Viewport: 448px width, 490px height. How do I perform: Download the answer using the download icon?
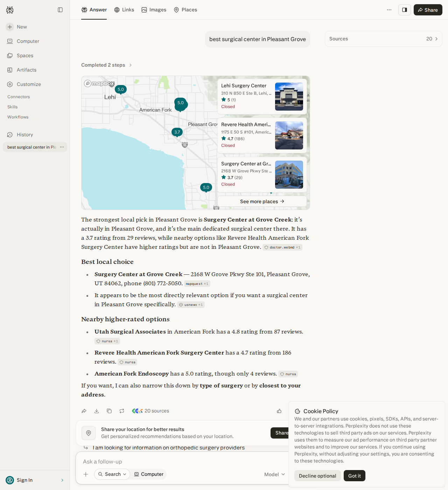(97, 411)
